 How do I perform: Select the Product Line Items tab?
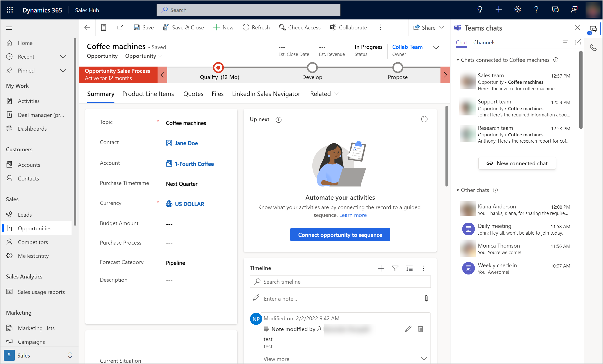148,93
